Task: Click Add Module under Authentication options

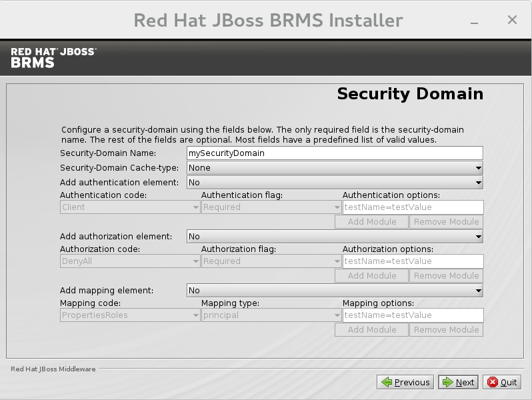Action: tap(371, 221)
